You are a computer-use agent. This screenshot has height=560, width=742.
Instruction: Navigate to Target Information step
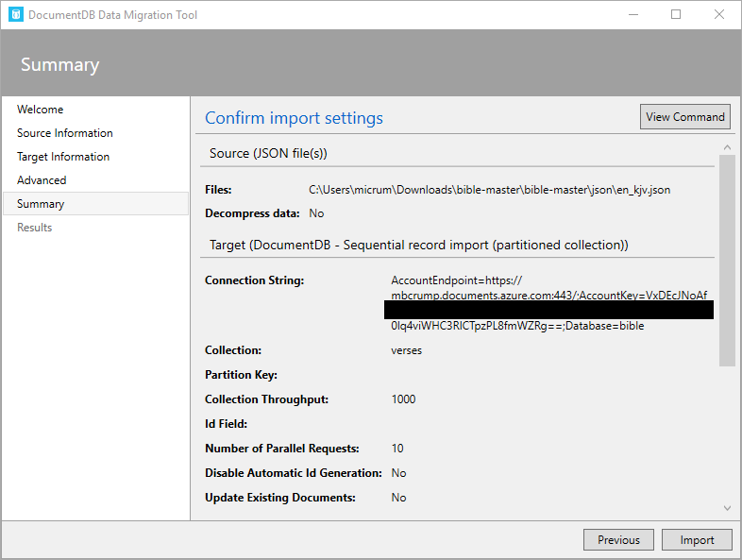pos(63,157)
